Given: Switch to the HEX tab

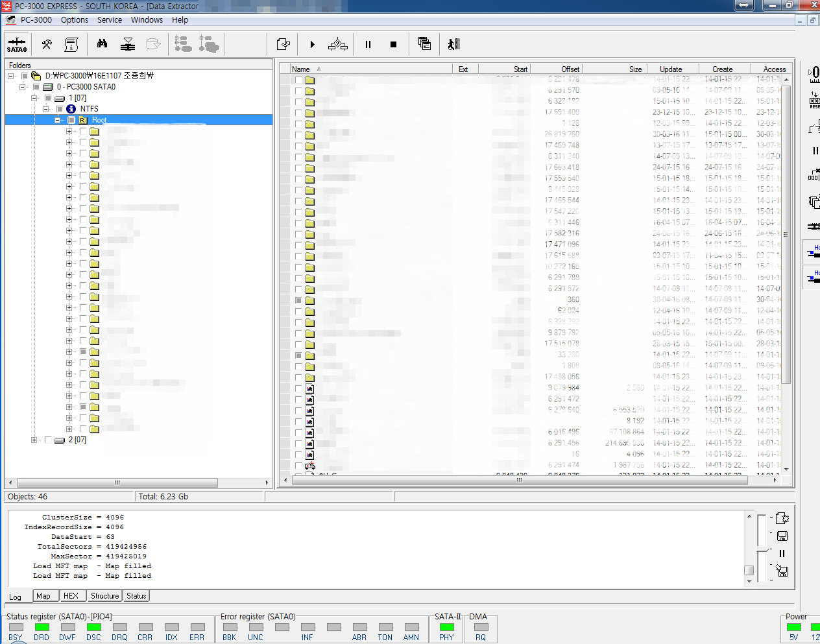Looking at the screenshot, I should coord(71,596).
